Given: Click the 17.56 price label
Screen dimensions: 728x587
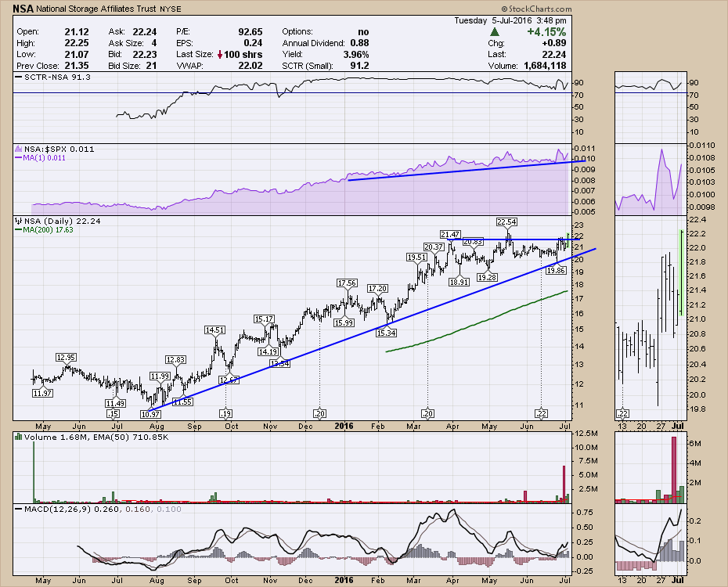Looking at the screenshot, I should [x=347, y=283].
